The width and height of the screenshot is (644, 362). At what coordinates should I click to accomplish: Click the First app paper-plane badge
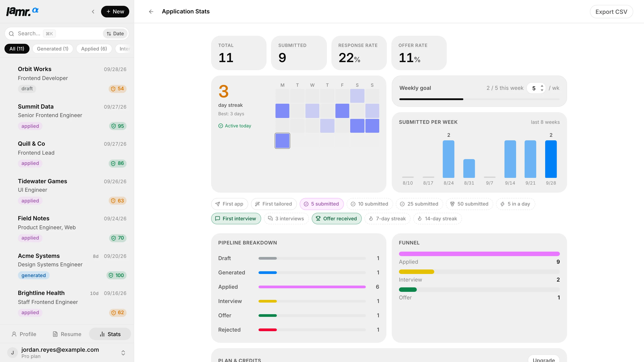[x=229, y=204]
